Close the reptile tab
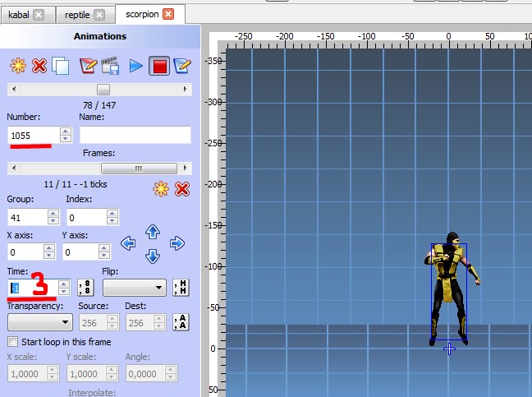This screenshot has height=397, width=532. point(99,15)
